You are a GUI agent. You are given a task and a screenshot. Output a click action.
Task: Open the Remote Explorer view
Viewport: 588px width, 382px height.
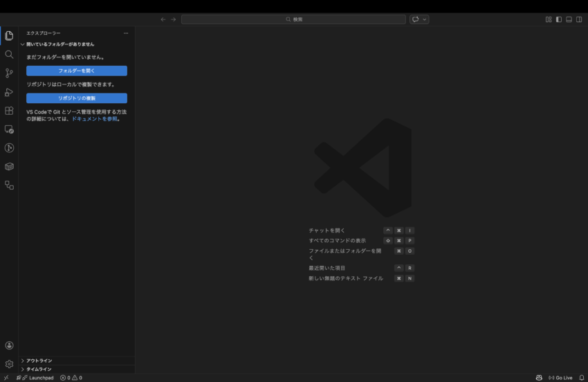(x=9, y=129)
